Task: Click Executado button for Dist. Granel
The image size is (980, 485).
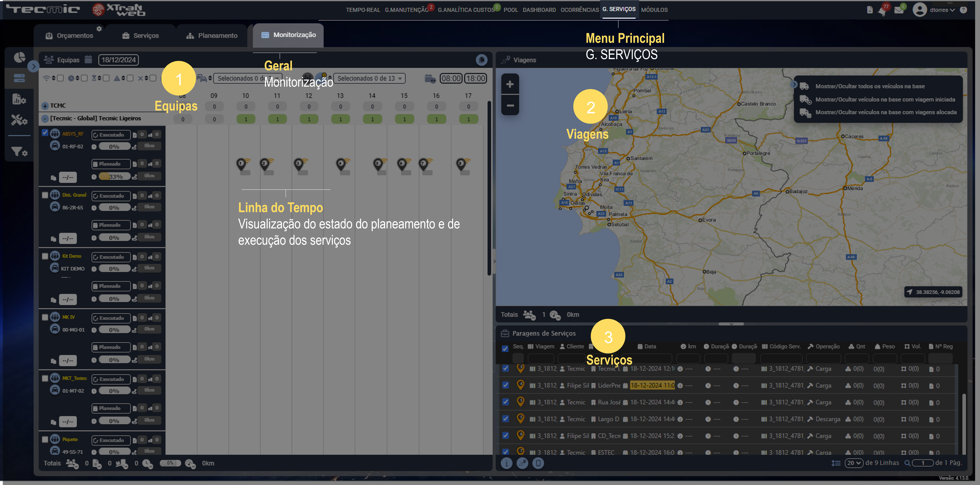Action: 111,196
